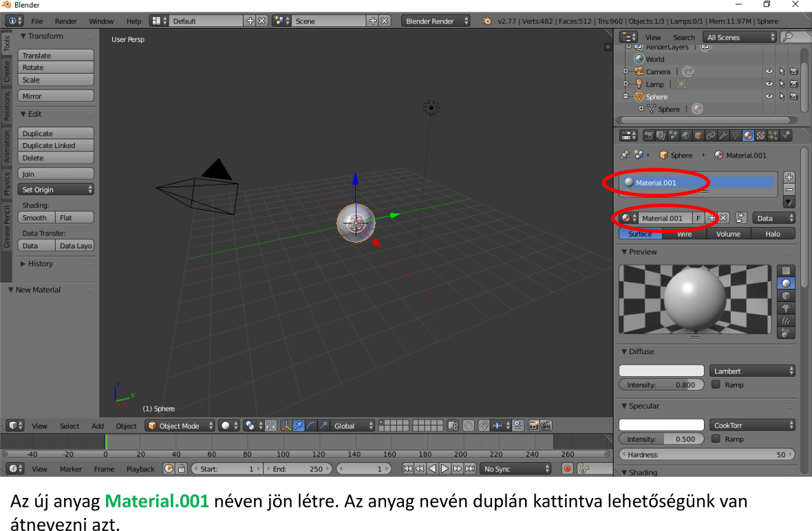Open the Global orientation dropdown
This screenshot has width=812, height=531.
(352, 426)
